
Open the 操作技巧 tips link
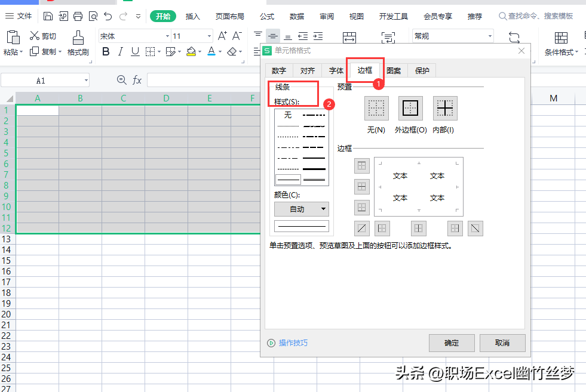[x=293, y=343]
